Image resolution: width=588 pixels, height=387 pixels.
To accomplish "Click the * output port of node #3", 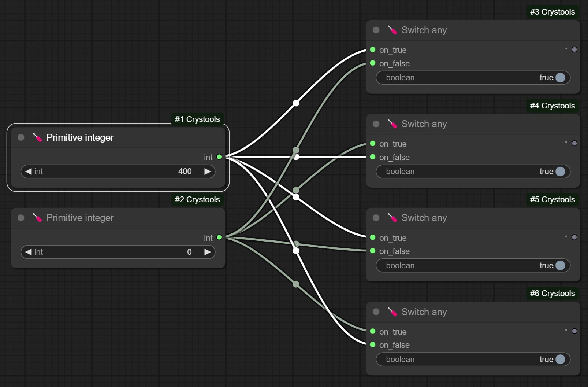I will 574,49.
